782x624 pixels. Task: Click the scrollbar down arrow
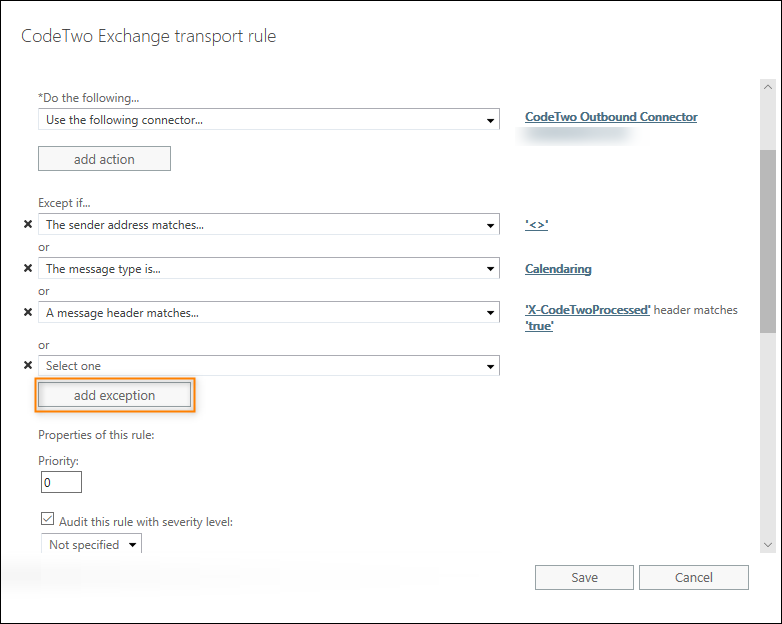768,545
